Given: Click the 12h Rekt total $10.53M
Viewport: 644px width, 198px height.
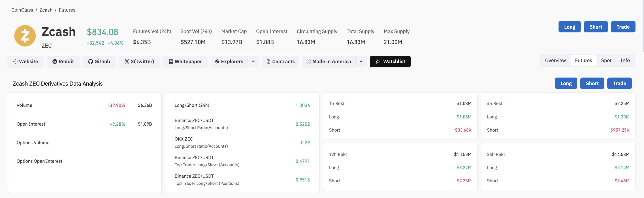Looking at the screenshot, I should pos(463,154).
